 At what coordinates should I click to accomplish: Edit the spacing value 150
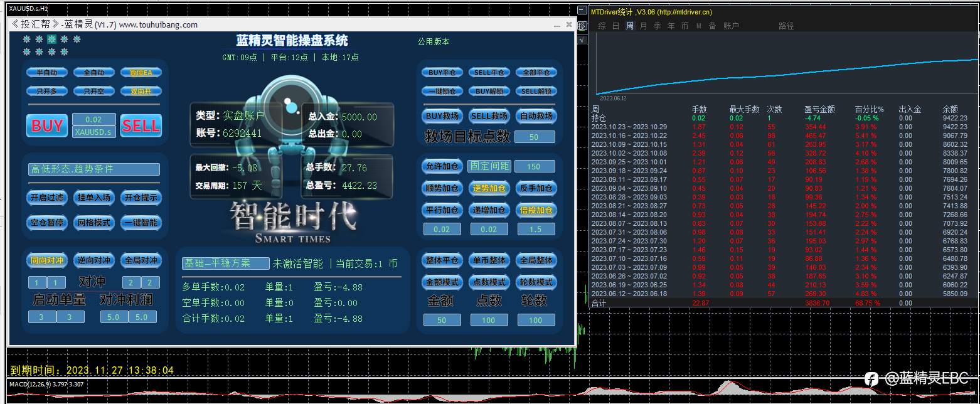pyautogui.click(x=535, y=166)
